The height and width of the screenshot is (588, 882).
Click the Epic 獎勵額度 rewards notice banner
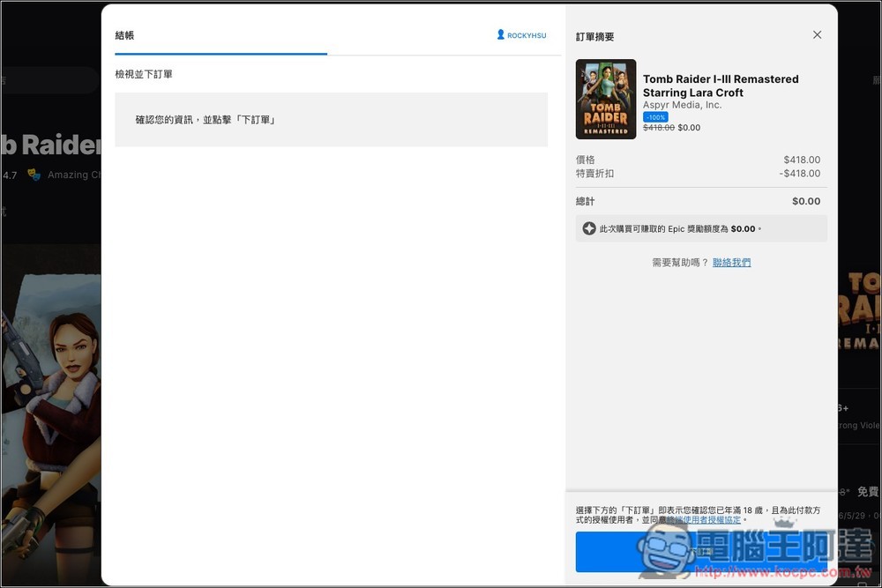[x=701, y=228]
